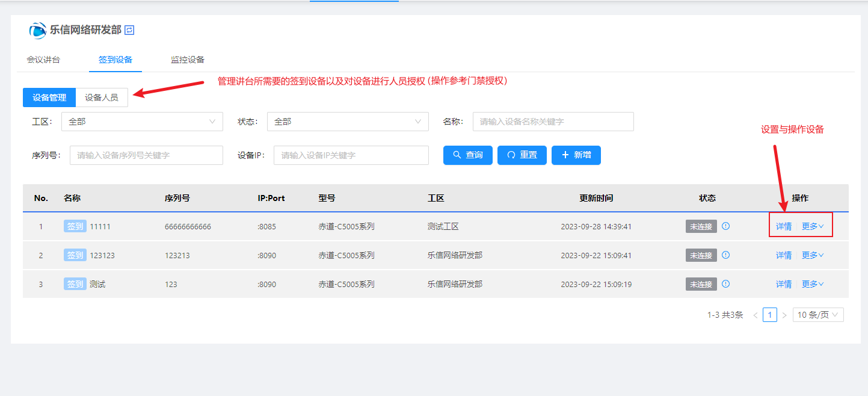
Task: Switch to the 会议讲台 tab
Action: coord(43,60)
